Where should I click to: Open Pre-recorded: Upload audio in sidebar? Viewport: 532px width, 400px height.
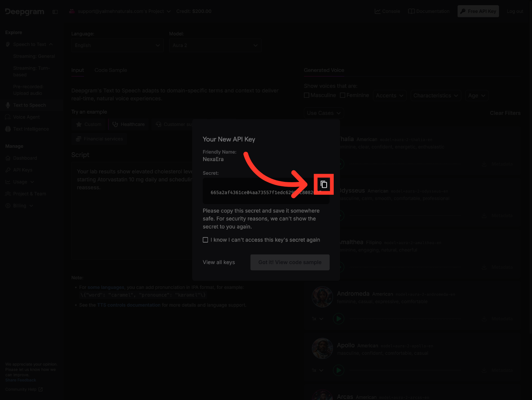pyautogui.click(x=28, y=90)
